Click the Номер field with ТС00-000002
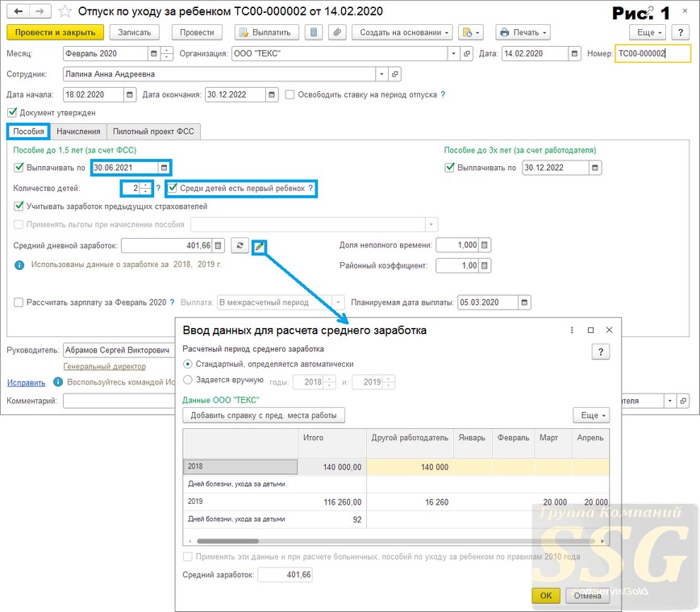Image resolution: width=700 pixels, height=612 pixels. click(x=652, y=53)
